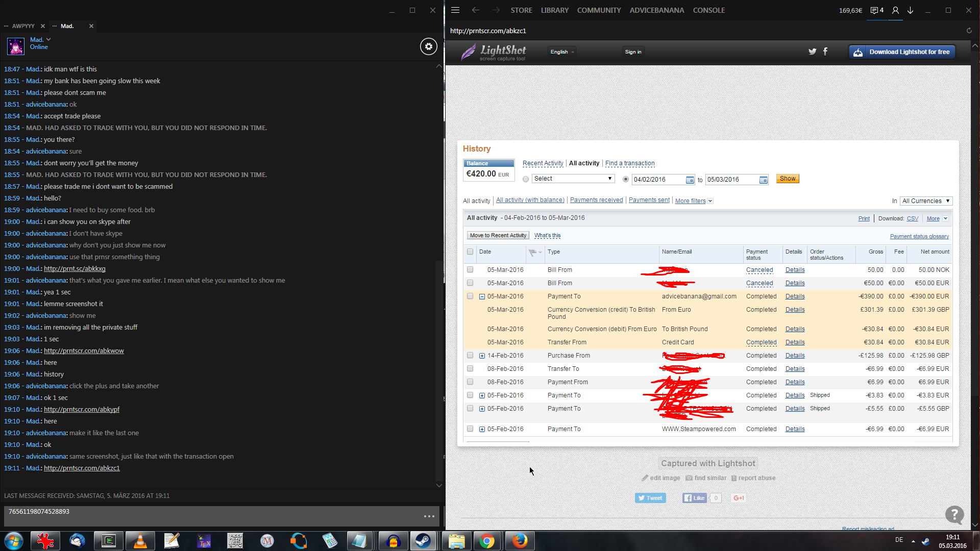Open the prntscr.com/abkwow link in chat
Viewport: 980px width, 551px height.
tap(84, 351)
